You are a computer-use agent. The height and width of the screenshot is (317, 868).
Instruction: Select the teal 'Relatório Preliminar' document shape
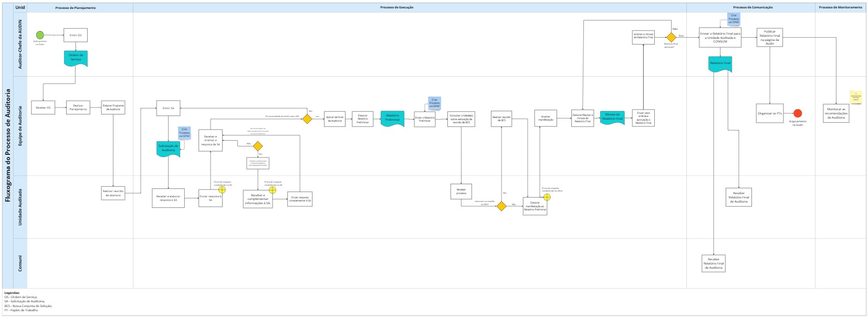[x=392, y=118]
